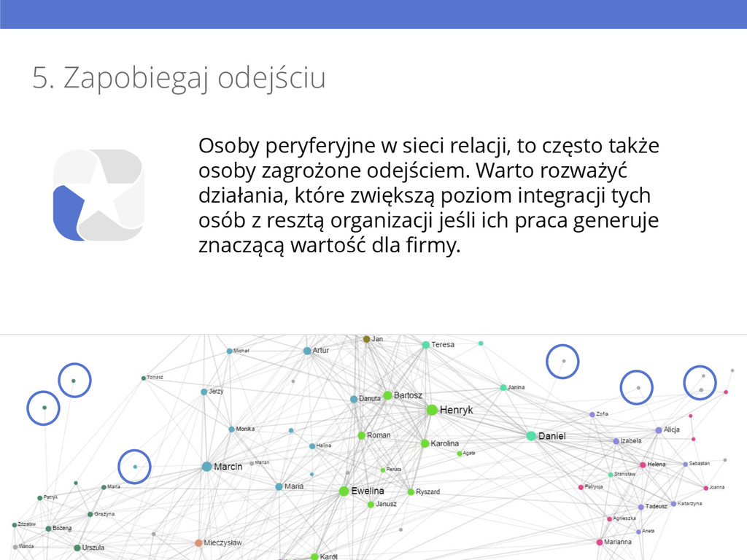Click the Agnieszka node
The image size is (747, 560).
pos(609,519)
